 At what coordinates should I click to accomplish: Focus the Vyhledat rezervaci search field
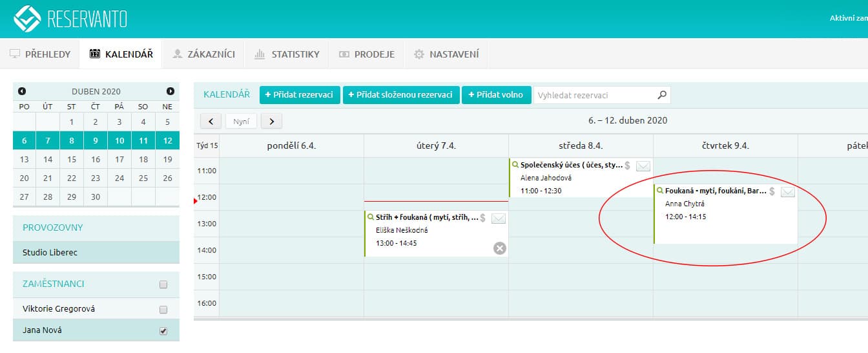click(594, 95)
